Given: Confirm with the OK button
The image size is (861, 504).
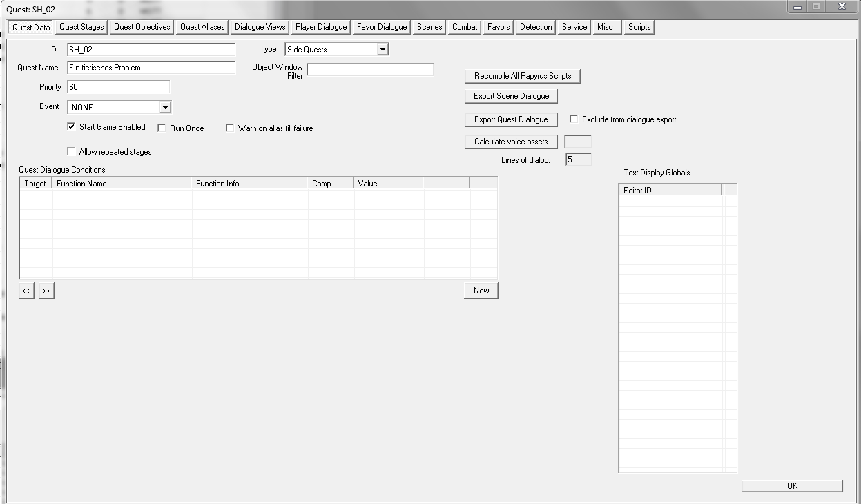Looking at the screenshot, I should [791, 485].
